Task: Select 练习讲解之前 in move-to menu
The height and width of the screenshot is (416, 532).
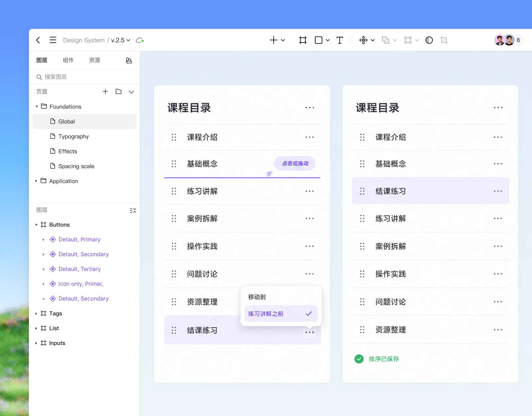Action: tap(281, 314)
